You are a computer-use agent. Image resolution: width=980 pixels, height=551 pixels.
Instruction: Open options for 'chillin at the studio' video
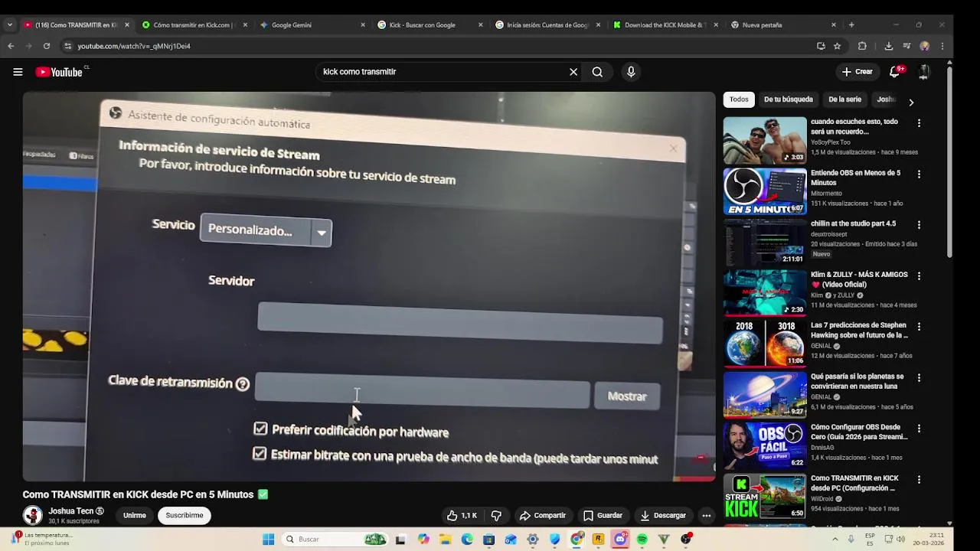(919, 225)
